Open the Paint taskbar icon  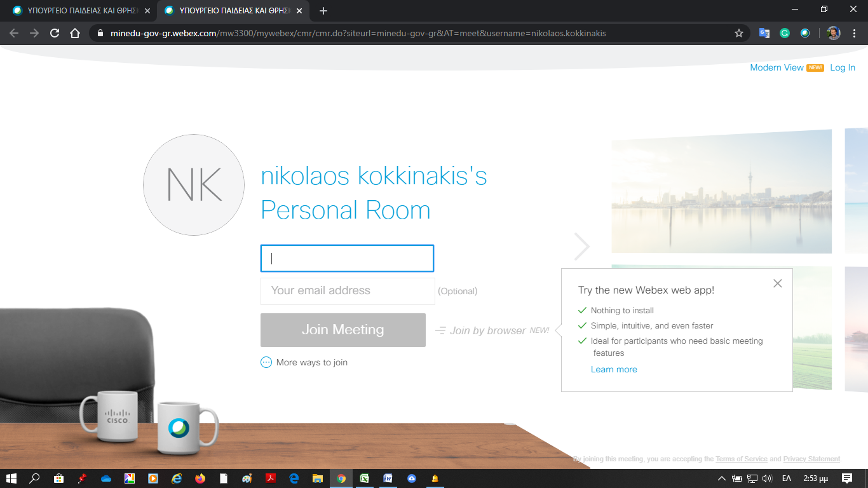coord(247,478)
